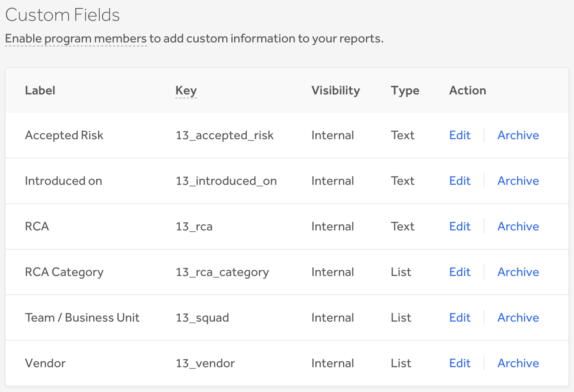Click the Custom Fields page heading
The height and width of the screenshot is (392, 574).
[62, 15]
